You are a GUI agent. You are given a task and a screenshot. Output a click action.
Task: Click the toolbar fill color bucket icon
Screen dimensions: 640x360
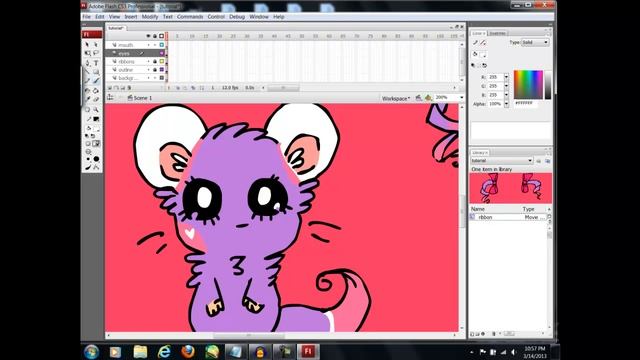coord(88,128)
